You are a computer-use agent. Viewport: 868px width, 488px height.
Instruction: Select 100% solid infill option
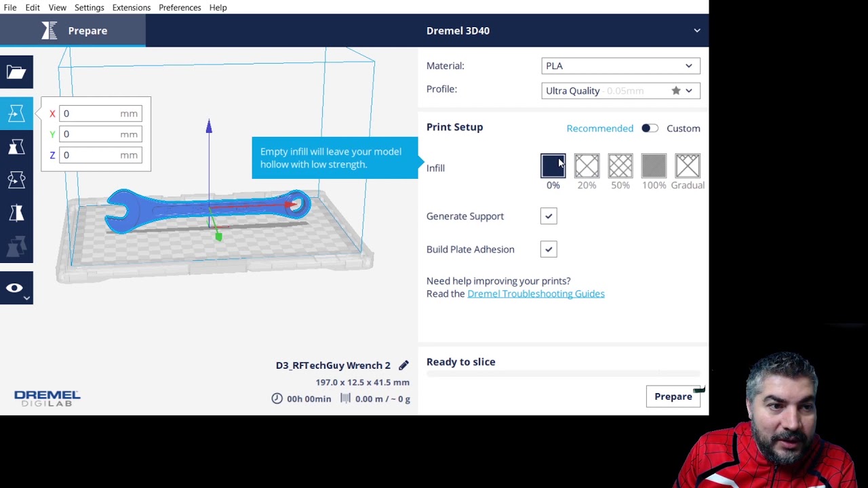coord(654,166)
